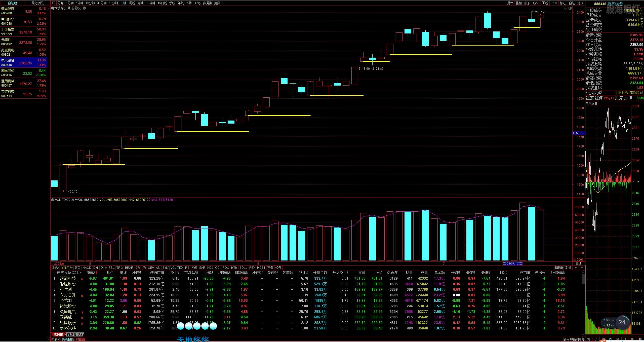Sort by the 现价 column header
Image resolution: width=644 pixels, height=342 pixels.
[x=110, y=273]
